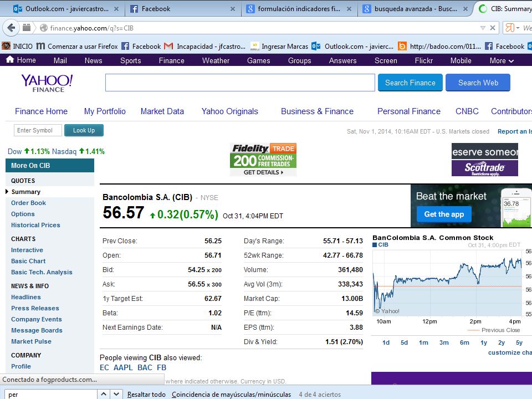This screenshot has width=532, height=399.
Task: Click the globe site identity icon
Action: [43, 28]
